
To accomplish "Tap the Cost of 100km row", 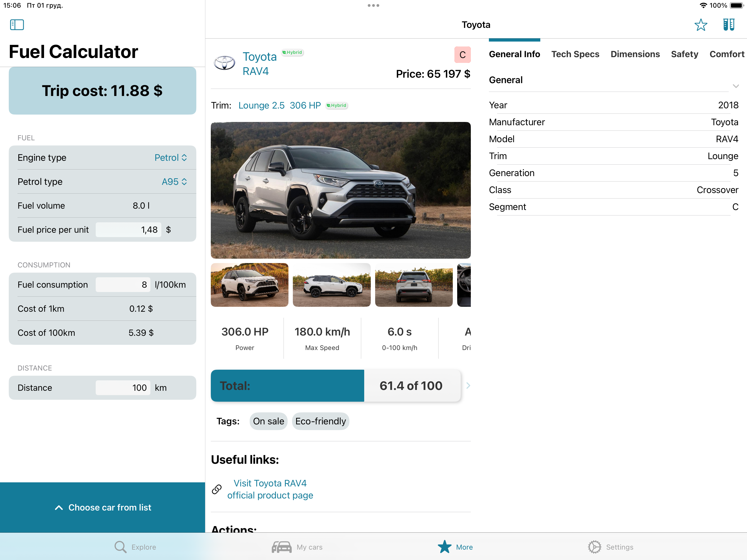I will [x=102, y=333].
